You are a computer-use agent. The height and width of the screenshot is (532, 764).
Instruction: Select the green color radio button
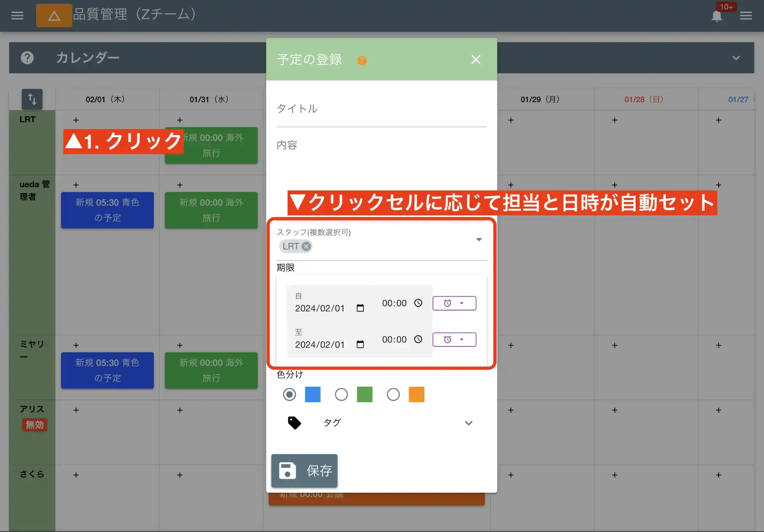342,395
